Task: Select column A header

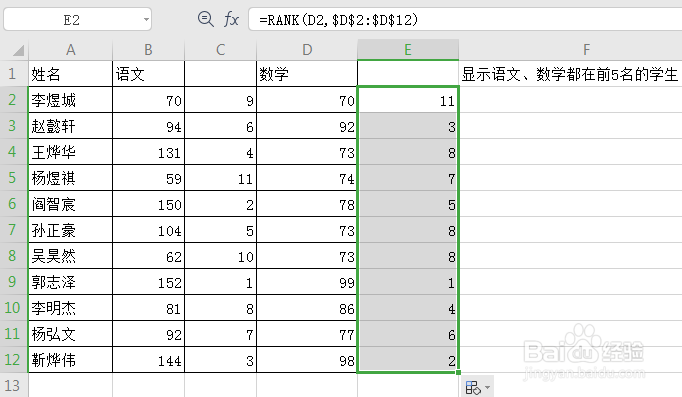Action: [x=70, y=50]
